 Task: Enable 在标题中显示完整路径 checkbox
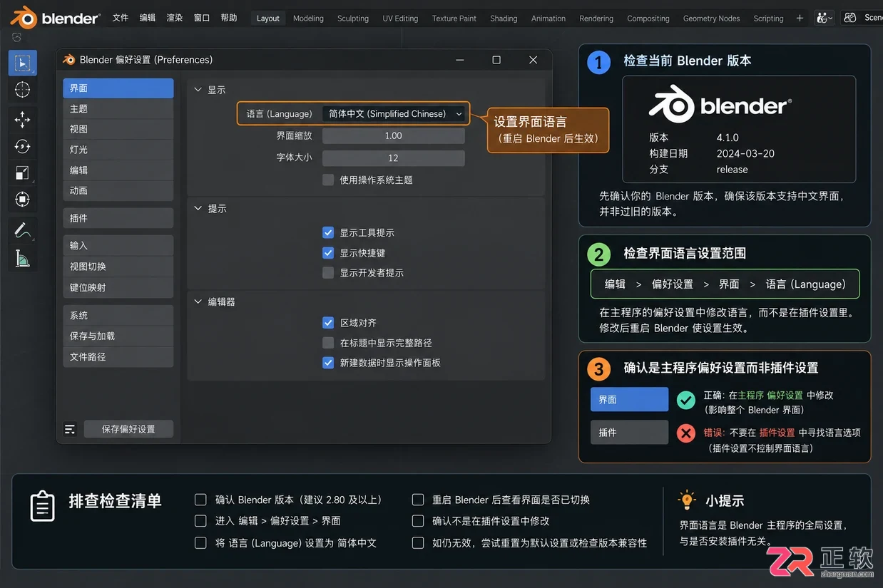click(328, 342)
